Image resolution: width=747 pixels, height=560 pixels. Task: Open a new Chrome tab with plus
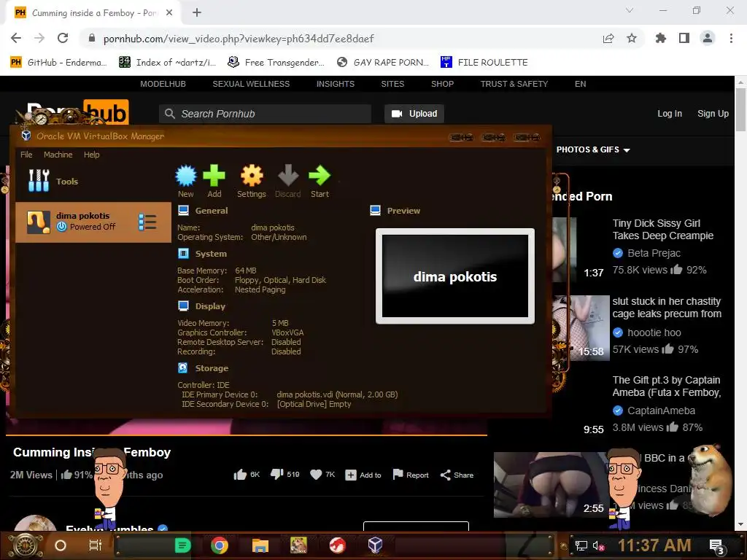click(197, 13)
